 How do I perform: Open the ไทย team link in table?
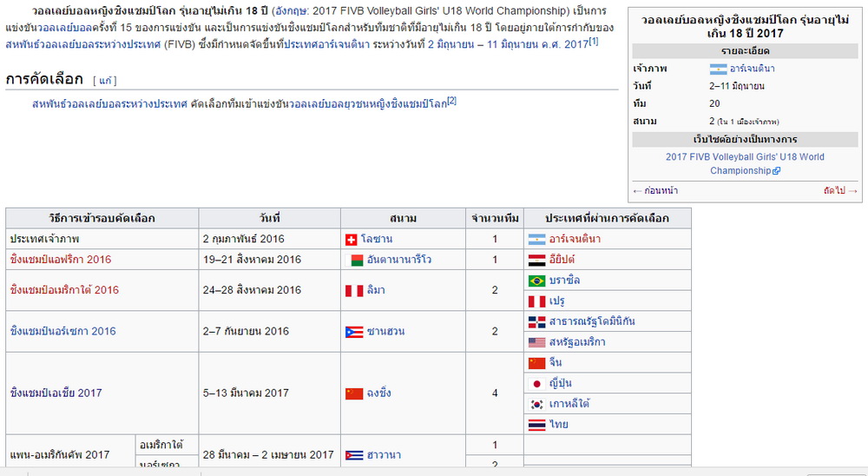click(x=558, y=425)
